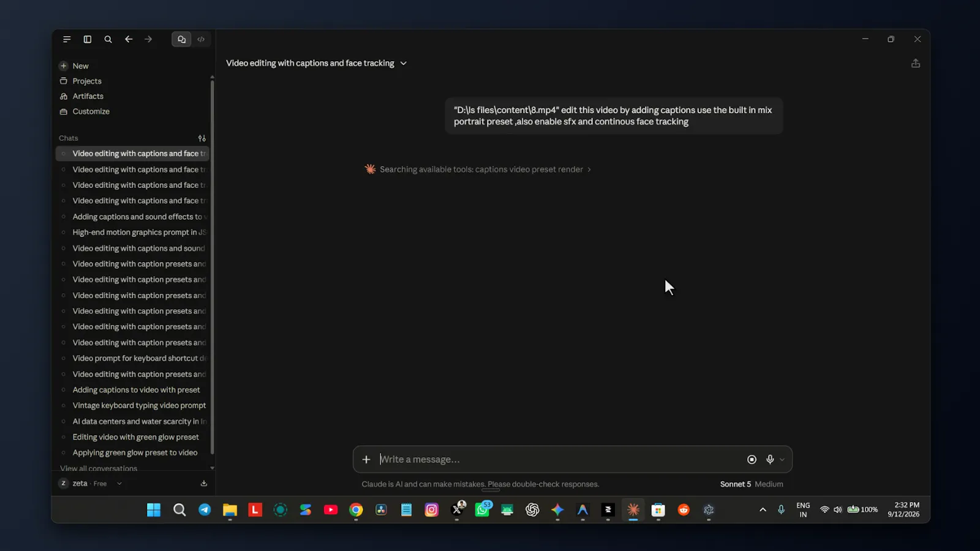Open the Windows Start menu
The image size is (980, 551).
(154, 510)
